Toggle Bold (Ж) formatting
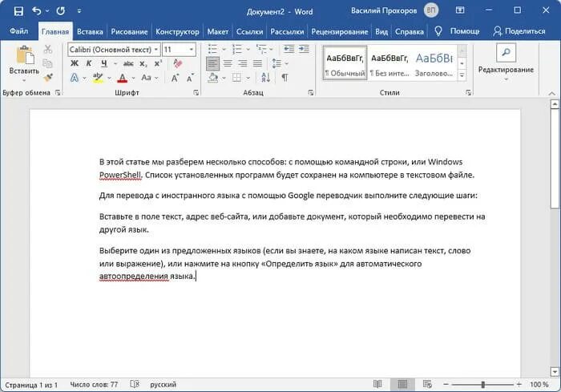The width and height of the screenshot is (561, 392). pyautogui.click(x=75, y=63)
